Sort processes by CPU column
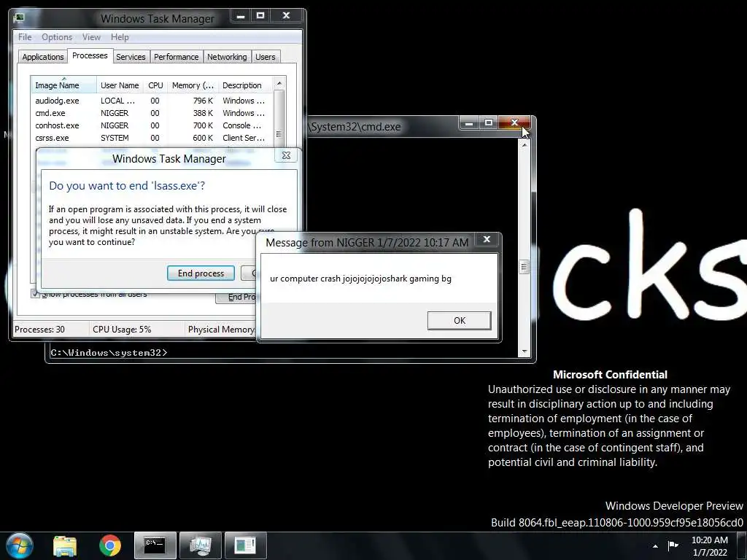747x560 pixels. [155, 85]
